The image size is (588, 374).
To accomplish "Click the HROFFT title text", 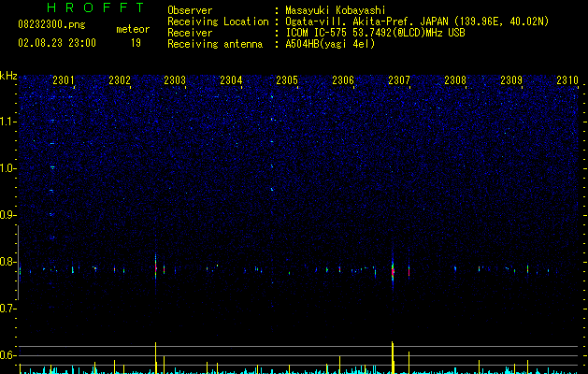I will tap(96, 7).
